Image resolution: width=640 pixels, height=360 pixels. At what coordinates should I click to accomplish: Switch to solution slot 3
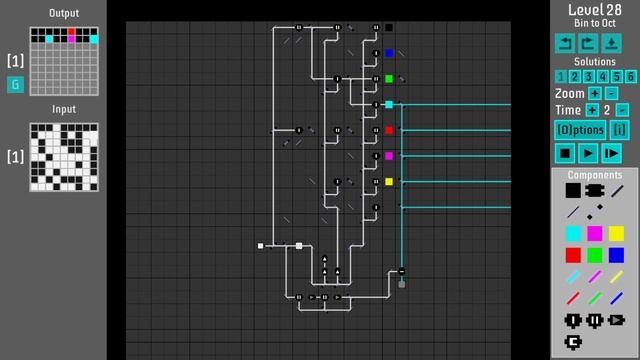point(589,77)
